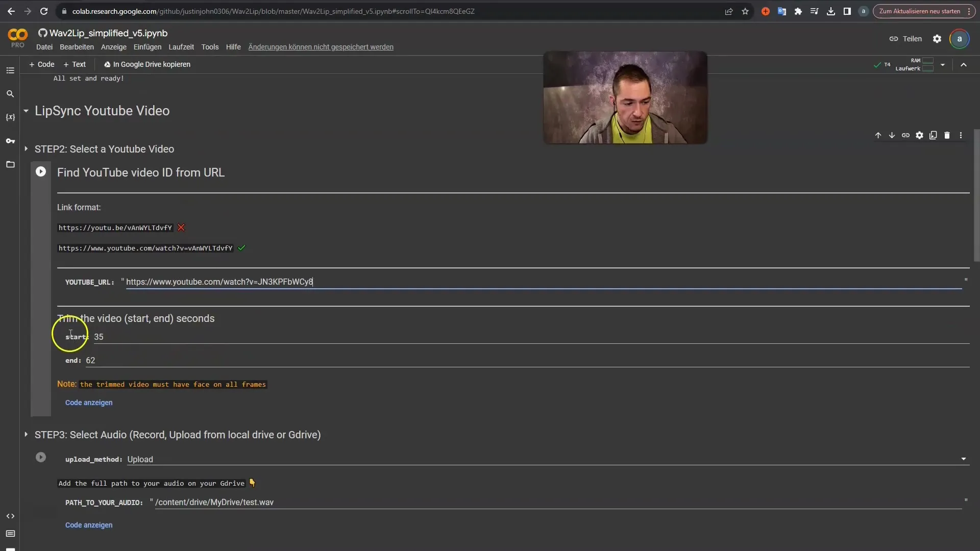The height and width of the screenshot is (551, 980).
Task: Open the Google Translate extension icon
Action: [x=782, y=11]
